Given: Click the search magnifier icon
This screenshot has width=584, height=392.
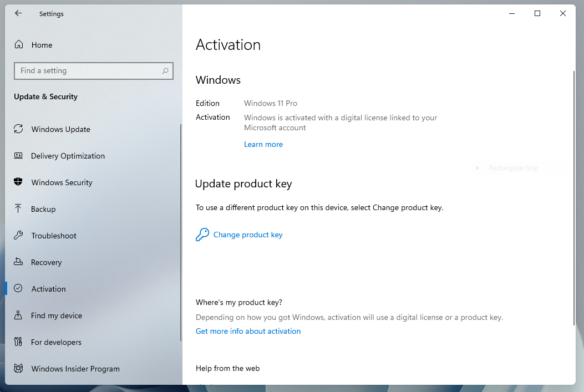Looking at the screenshot, I should (165, 71).
